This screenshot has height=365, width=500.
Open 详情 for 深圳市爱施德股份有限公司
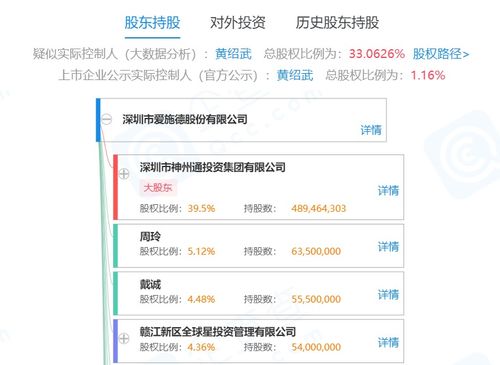pos(371,130)
